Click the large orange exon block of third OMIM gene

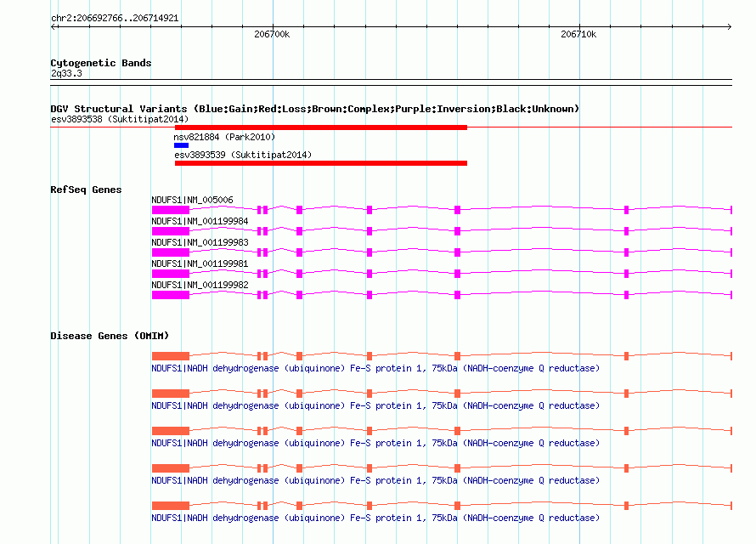[171, 431]
